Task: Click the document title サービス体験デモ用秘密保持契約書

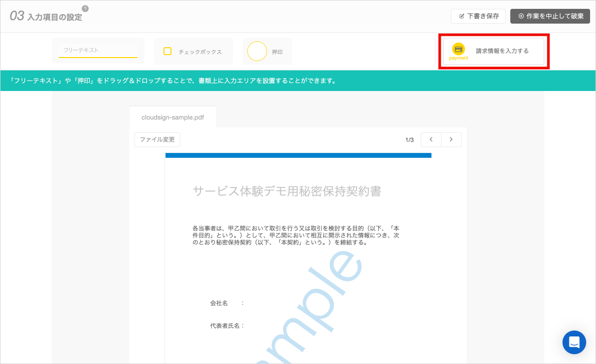Action: coord(287,191)
